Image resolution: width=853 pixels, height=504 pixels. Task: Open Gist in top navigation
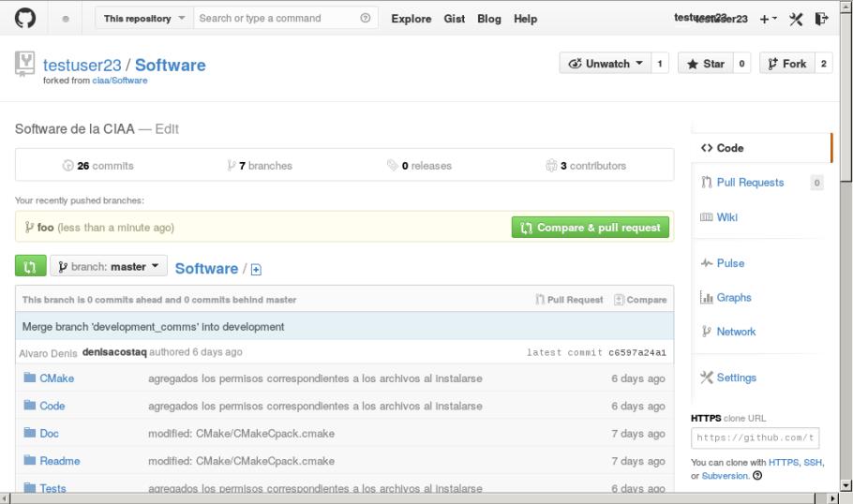(455, 19)
